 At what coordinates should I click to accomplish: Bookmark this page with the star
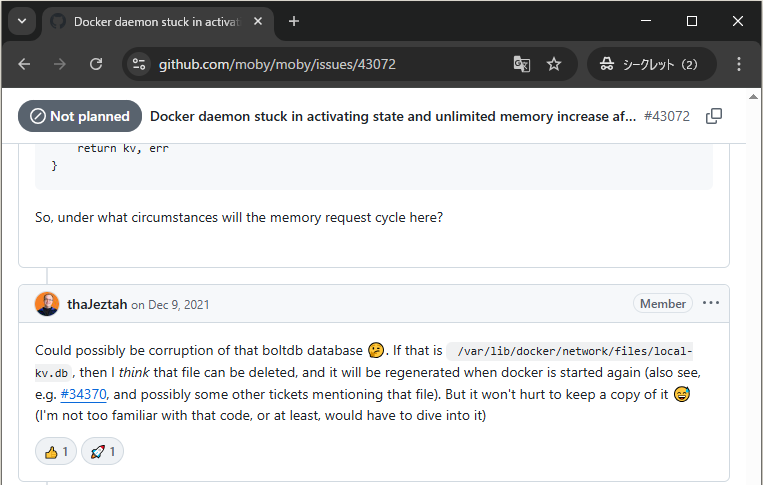point(554,64)
